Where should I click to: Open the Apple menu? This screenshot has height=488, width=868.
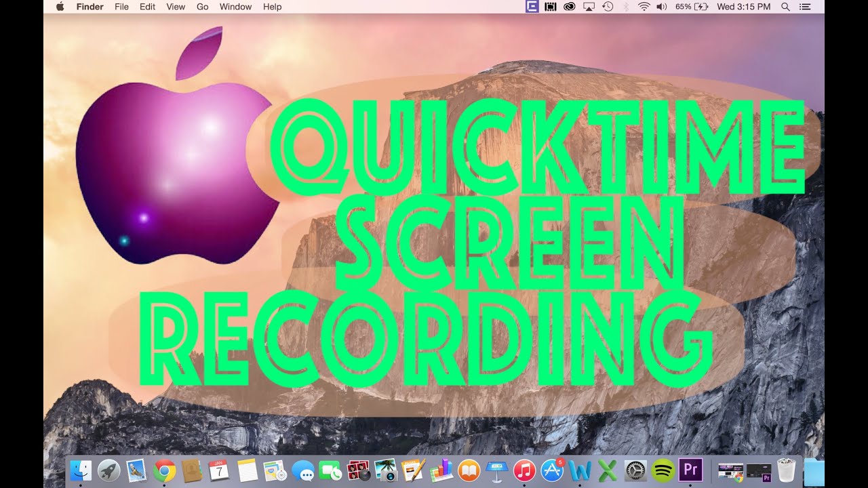[x=60, y=7]
